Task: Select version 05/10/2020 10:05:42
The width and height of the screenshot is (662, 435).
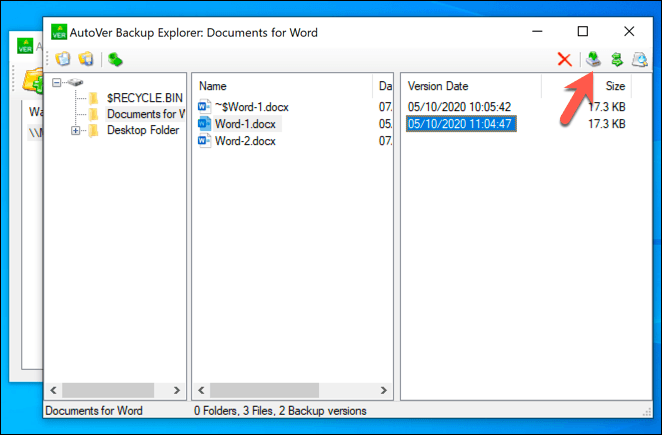Action: pyautogui.click(x=459, y=107)
